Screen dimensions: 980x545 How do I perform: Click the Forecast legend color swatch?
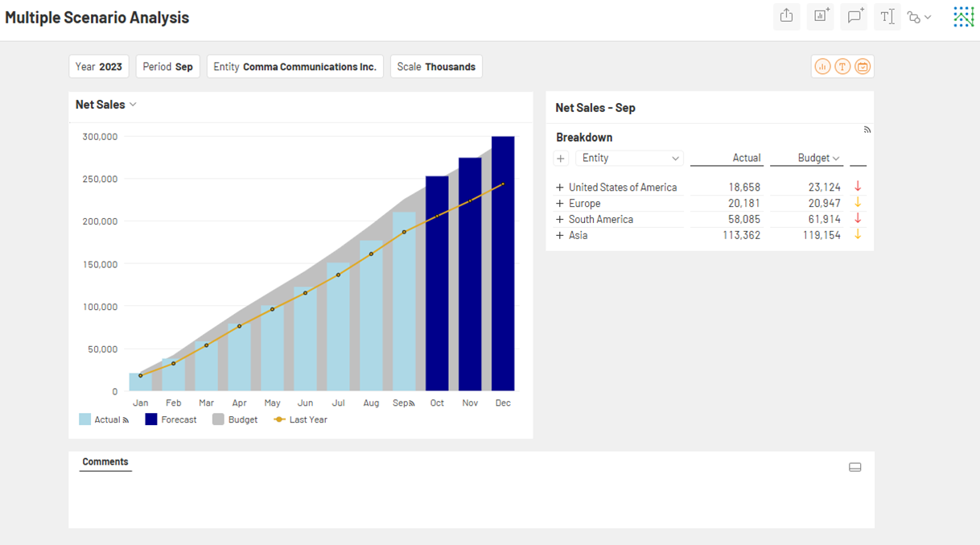click(x=151, y=419)
